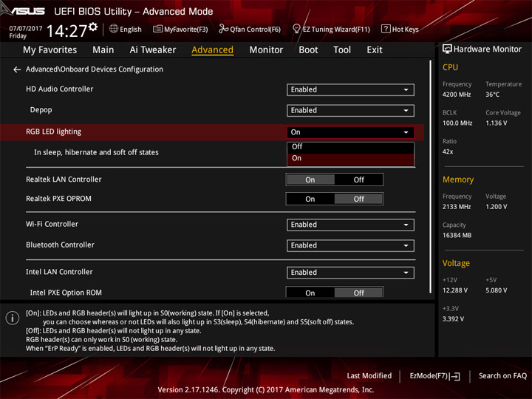Click Search on FAQ
Image resolution: width=532 pixels, height=399 pixels.
(x=502, y=376)
